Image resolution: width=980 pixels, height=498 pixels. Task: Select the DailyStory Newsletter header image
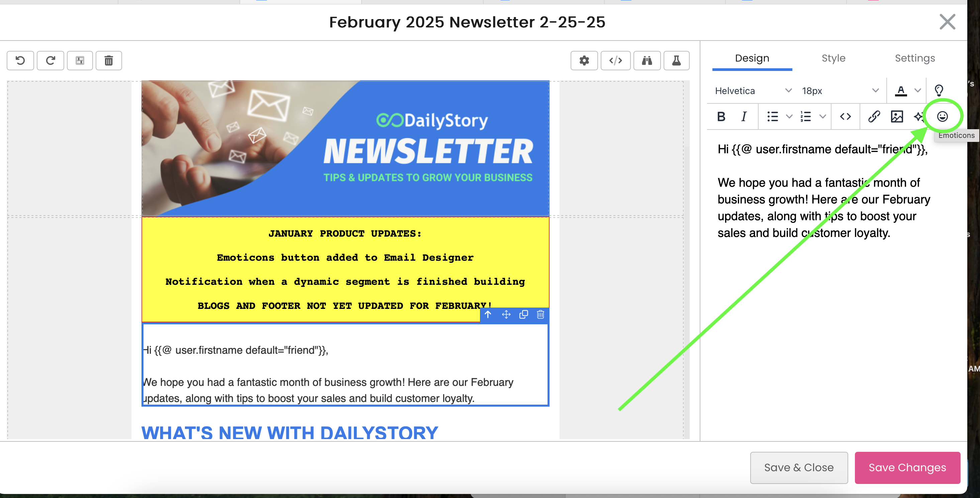(345, 148)
